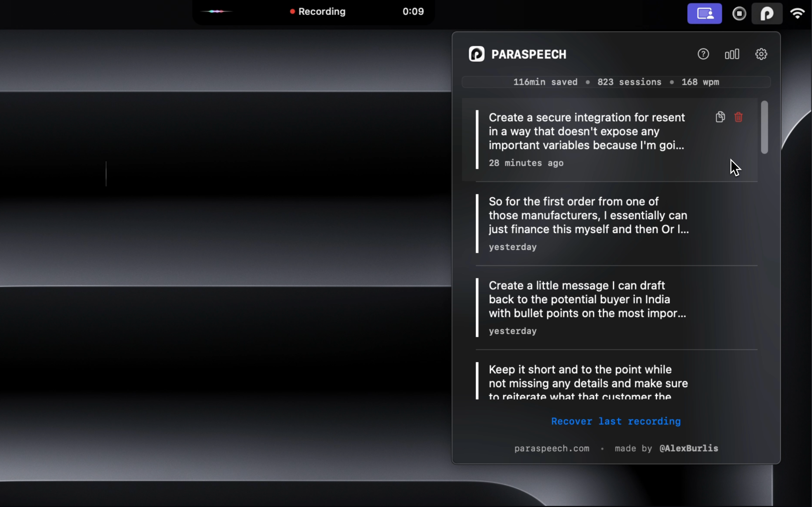The image size is (812, 507).
Task: Click Recover last recording link
Action: pyautogui.click(x=616, y=421)
